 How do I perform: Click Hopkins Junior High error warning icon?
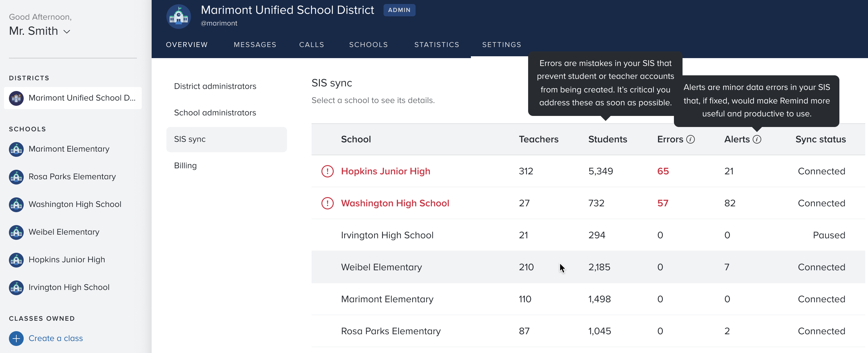(x=327, y=171)
